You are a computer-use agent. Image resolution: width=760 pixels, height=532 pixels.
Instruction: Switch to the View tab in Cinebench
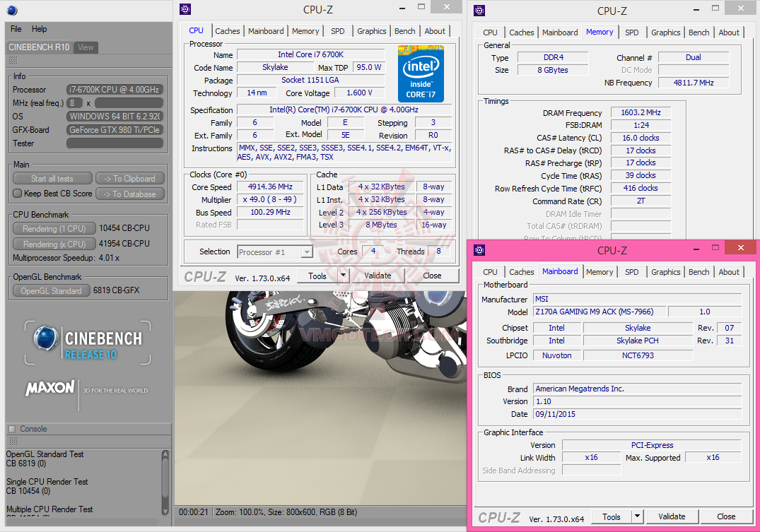(x=86, y=47)
